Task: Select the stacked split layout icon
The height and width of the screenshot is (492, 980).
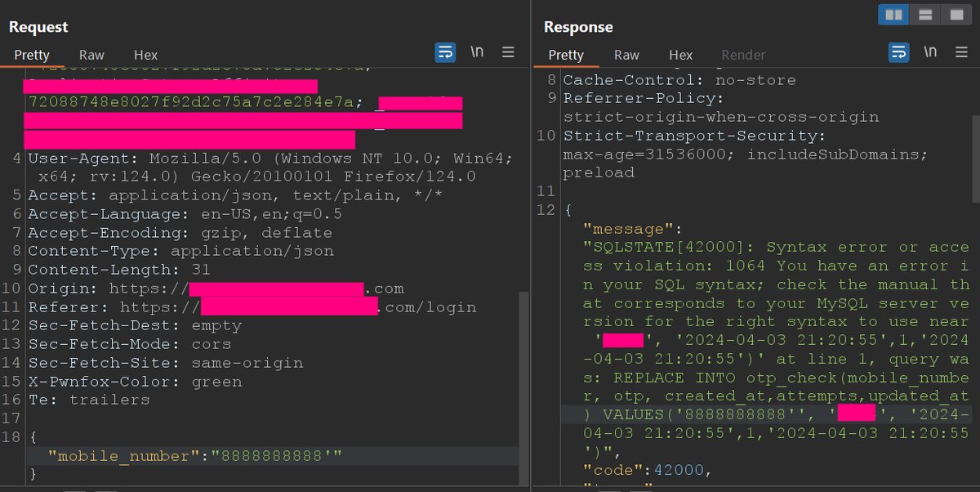Action: [924, 14]
